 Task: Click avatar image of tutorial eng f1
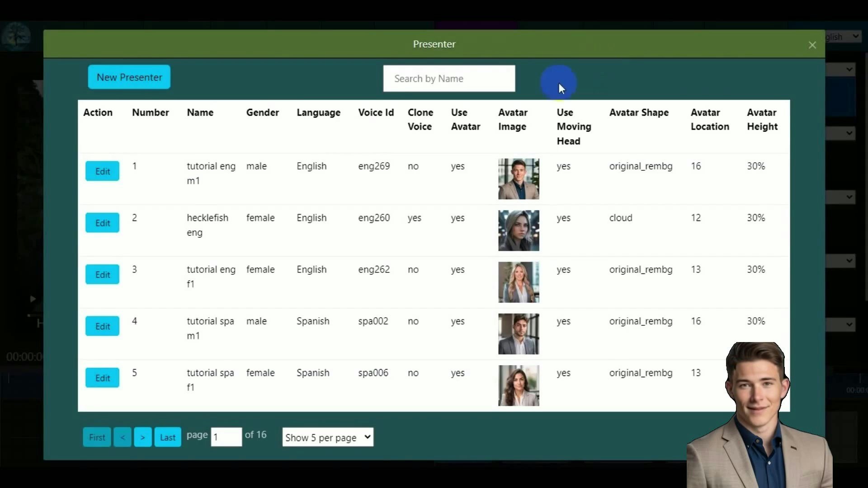point(518,282)
